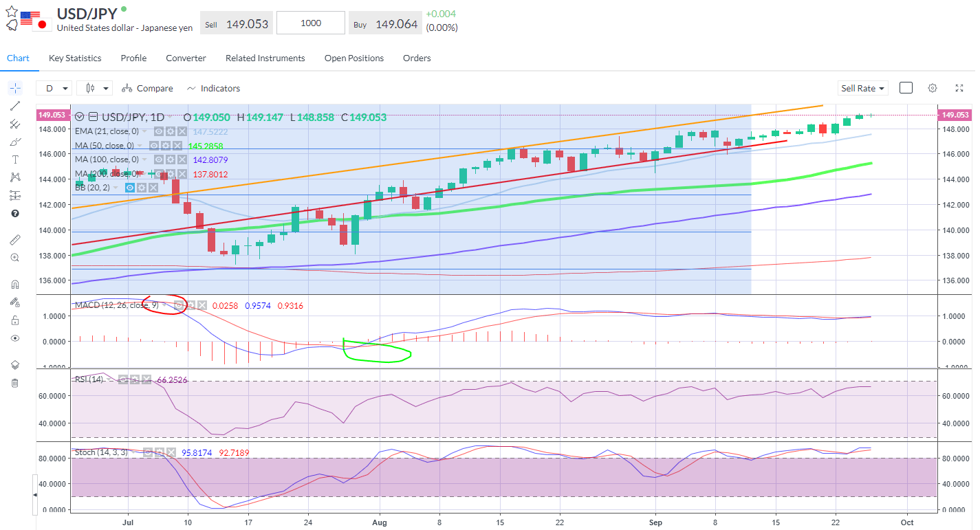The width and height of the screenshot is (980, 530).
Task: Toggle the magnet snap mode
Action: click(x=15, y=284)
